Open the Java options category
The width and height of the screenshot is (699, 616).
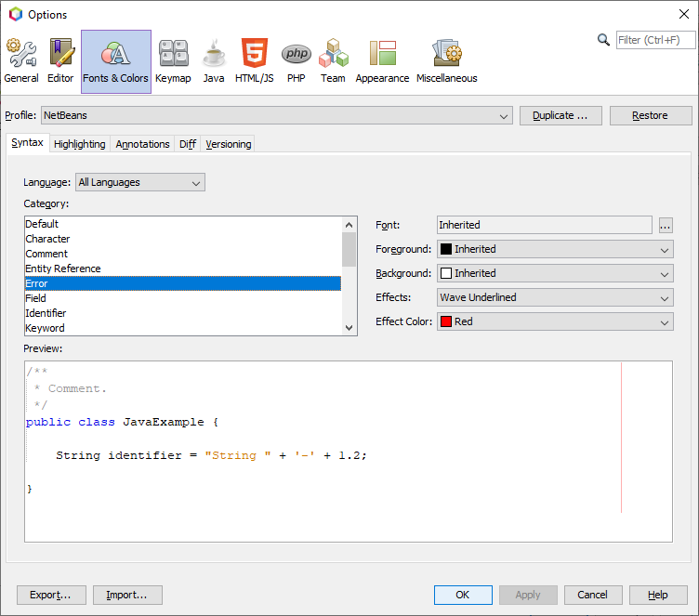coord(214,61)
